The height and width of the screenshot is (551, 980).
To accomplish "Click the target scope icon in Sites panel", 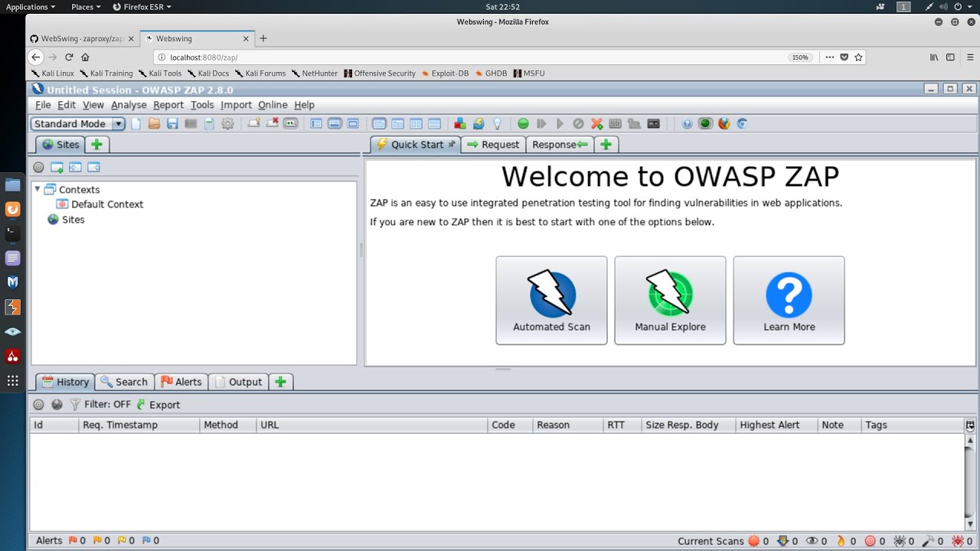I will point(38,168).
